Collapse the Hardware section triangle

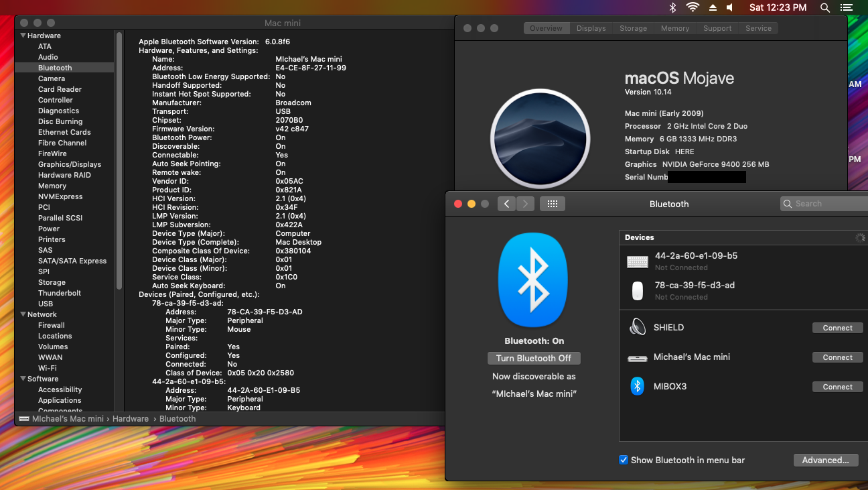[x=23, y=36]
